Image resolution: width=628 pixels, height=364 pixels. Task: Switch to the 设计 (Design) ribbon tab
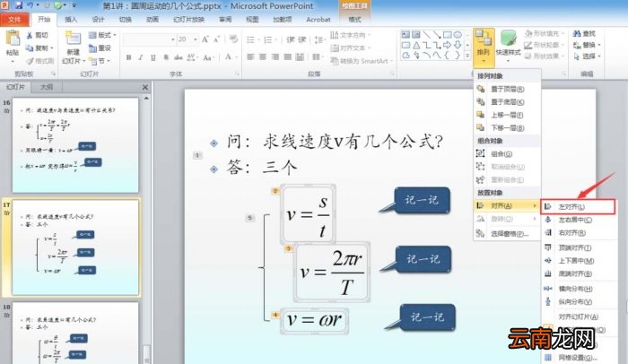coord(98,19)
